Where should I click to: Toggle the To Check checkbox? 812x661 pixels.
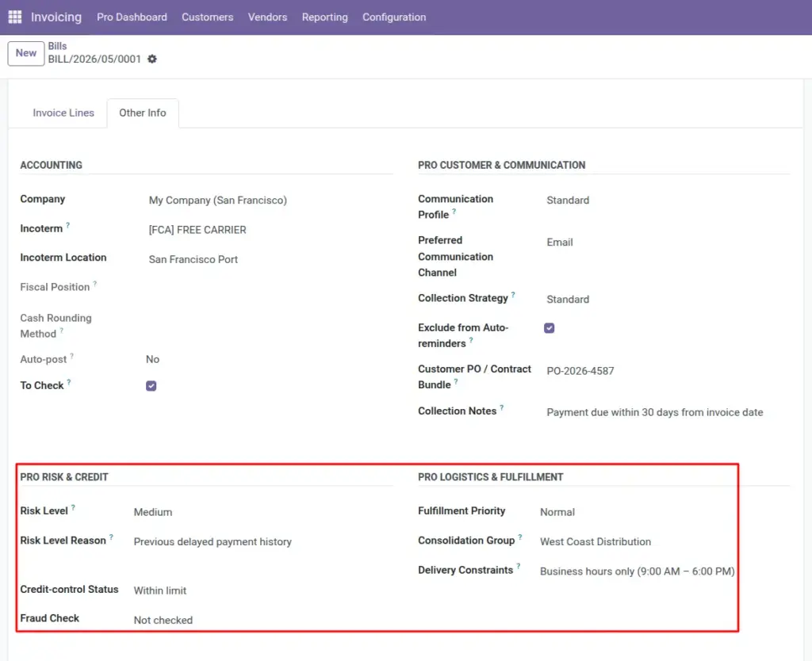(151, 386)
